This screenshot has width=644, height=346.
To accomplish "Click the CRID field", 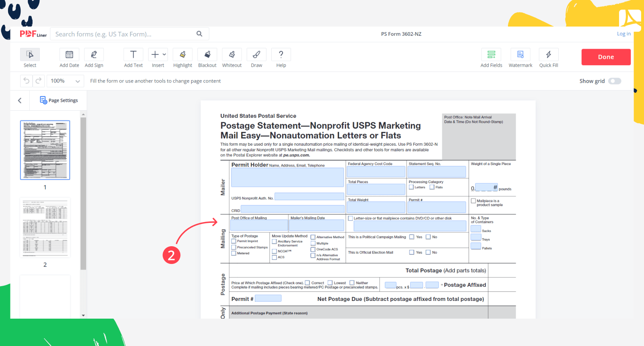I will (x=293, y=209).
